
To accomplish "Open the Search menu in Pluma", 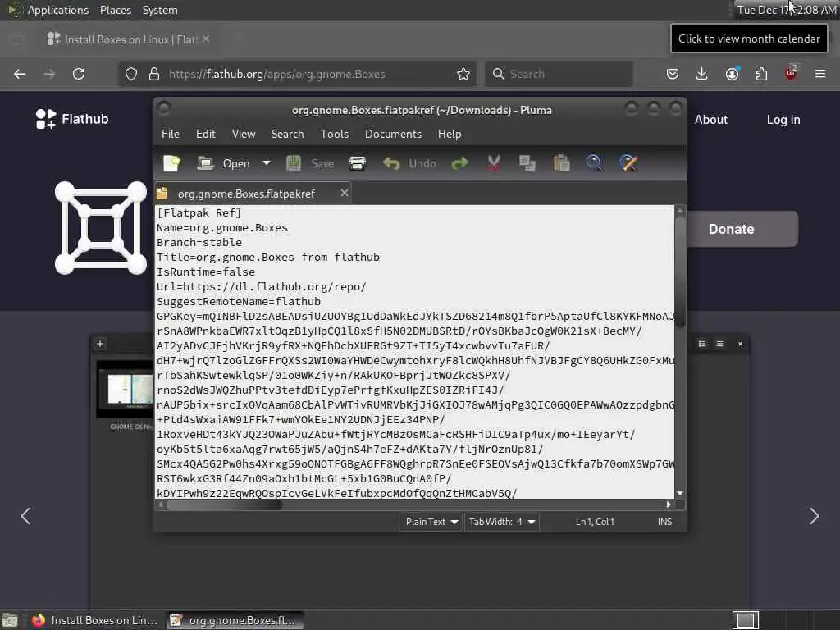I will click(x=287, y=134).
